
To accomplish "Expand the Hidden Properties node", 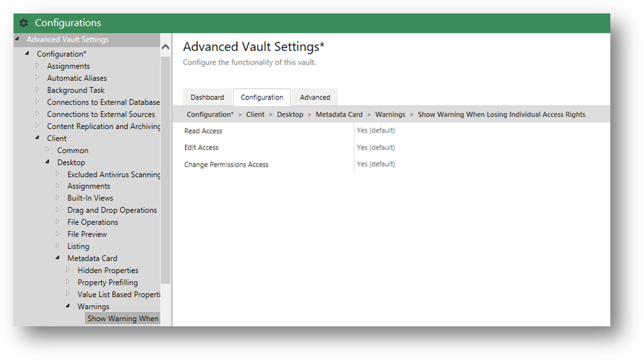I will pos(68,270).
